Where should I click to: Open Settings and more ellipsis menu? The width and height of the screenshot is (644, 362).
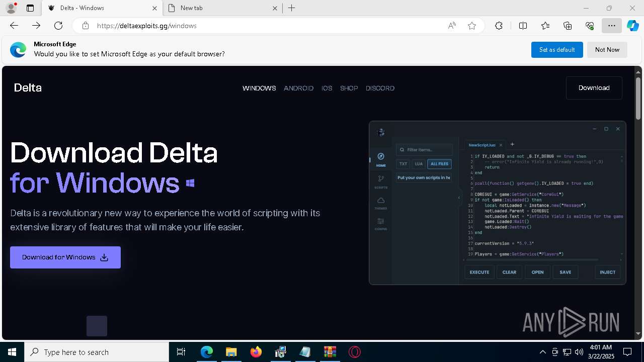click(x=612, y=26)
